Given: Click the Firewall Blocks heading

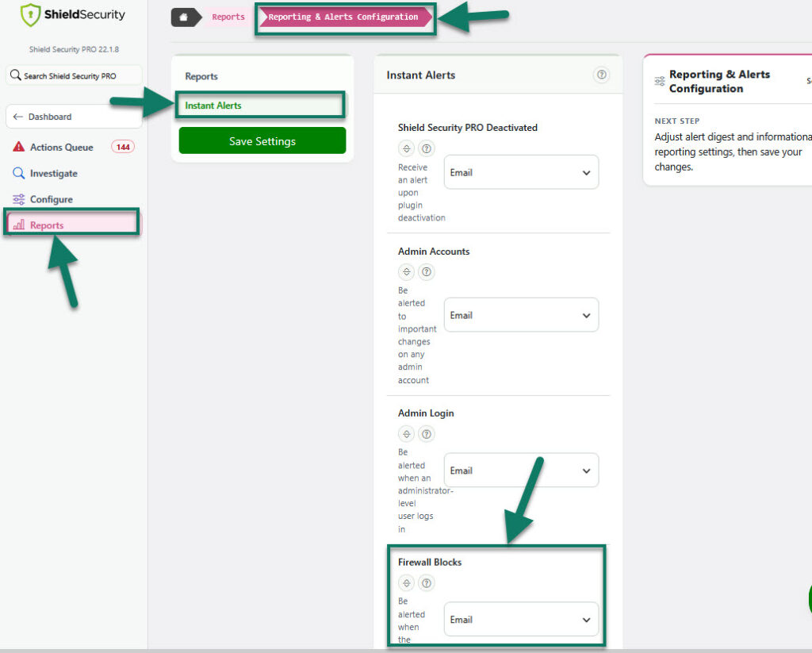Looking at the screenshot, I should click(x=430, y=563).
